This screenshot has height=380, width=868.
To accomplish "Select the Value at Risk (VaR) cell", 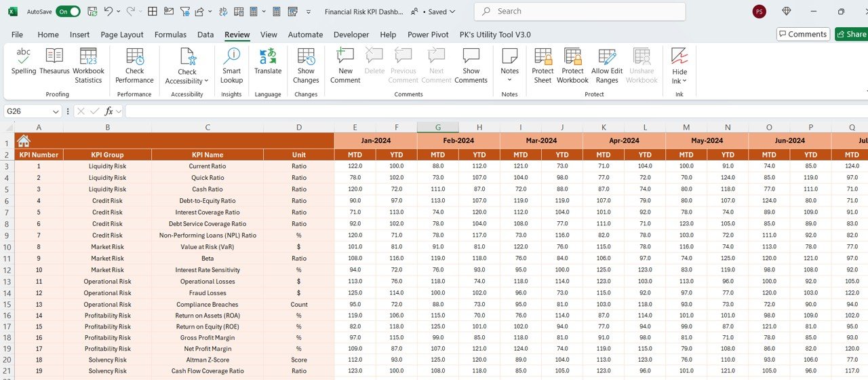I will click(208, 247).
